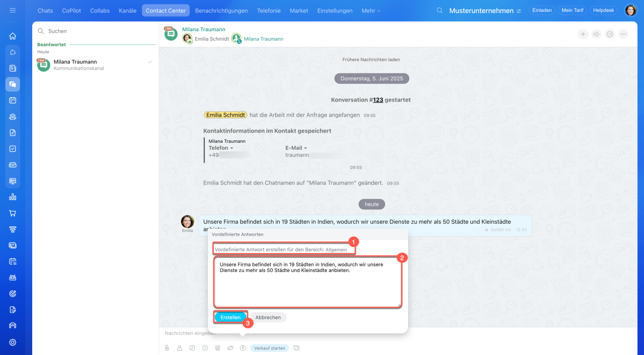Toggle hidden mode with crossed-eye icon
644x355 pixels.
[230, 348]
